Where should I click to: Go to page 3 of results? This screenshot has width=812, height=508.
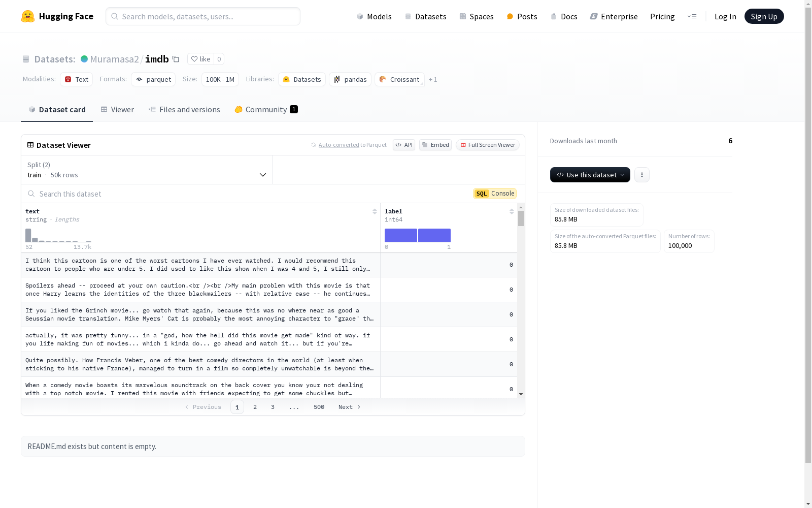273,407
